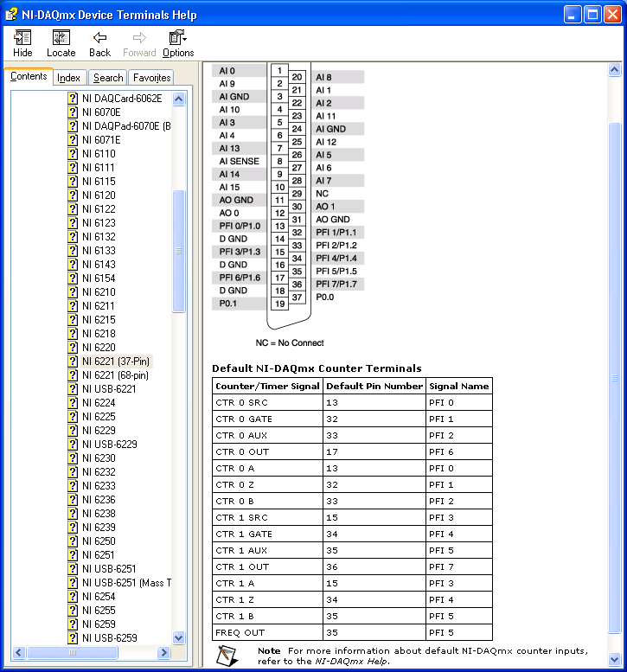Click help page scroll down arrow
Screen dimensions: 627x672
point(615,659)
